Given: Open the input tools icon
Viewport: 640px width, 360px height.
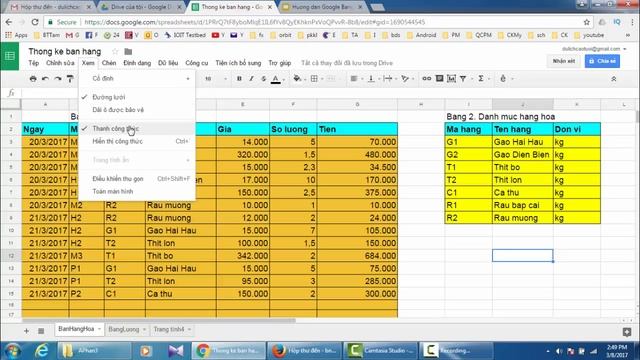Looking at the screenshot, I should 503,78.
